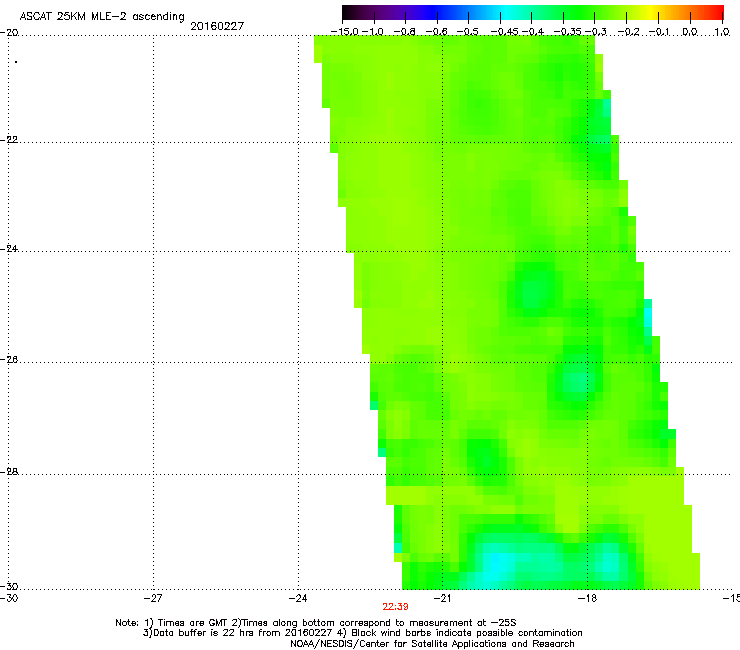Click the "-27" longitude axis label

click(153, 599)
